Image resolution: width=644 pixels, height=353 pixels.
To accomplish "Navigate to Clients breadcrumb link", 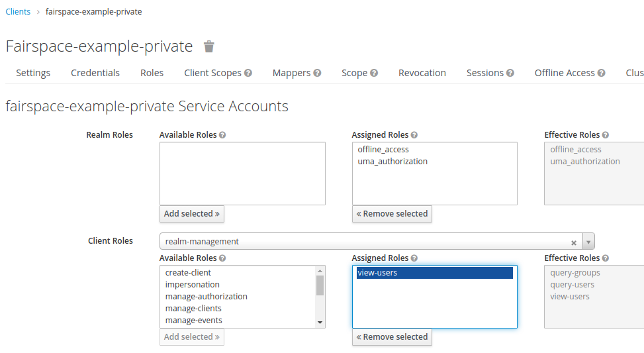I will click(x=18, y=12).
